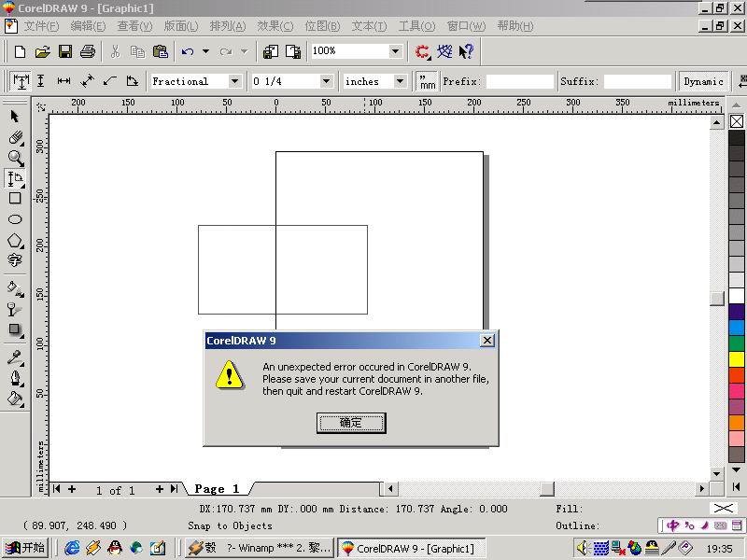Open the dimension units inches dropdown
Viewport: 747px width, 560px height.
pyautogui.click(x=401, y=81)
